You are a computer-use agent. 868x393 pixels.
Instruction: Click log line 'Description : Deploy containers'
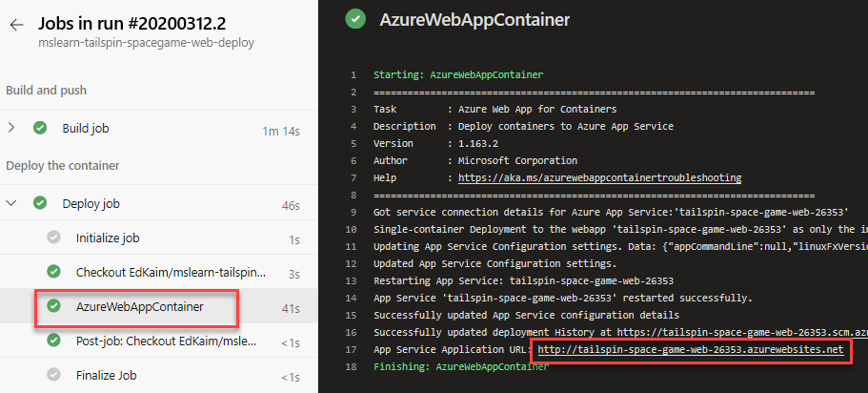523,126
